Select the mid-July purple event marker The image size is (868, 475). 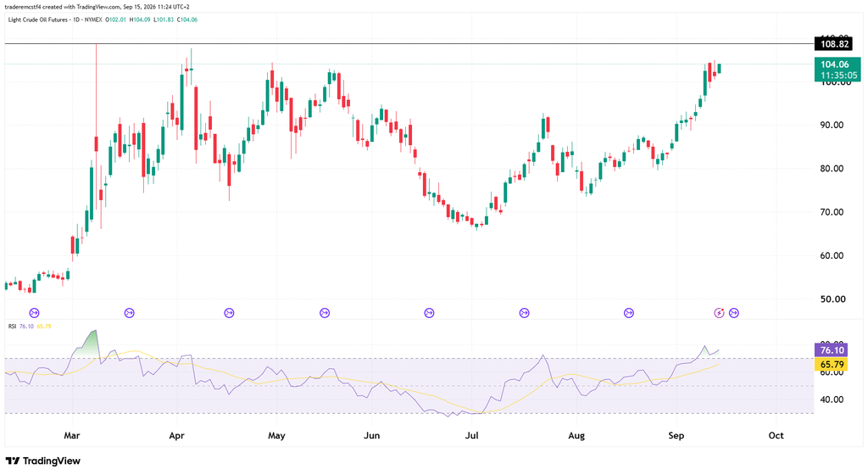[524, 313]
